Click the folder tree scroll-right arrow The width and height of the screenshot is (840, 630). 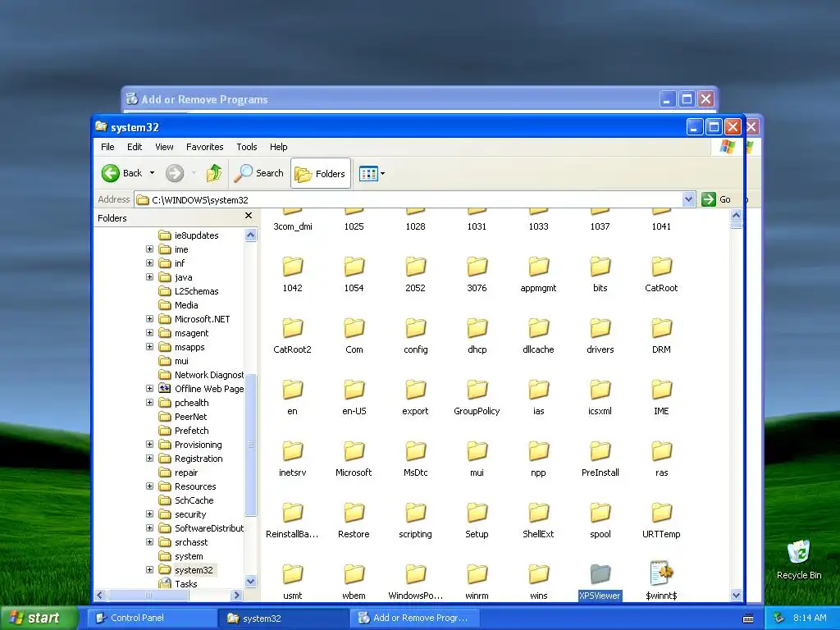pos(237,595)
